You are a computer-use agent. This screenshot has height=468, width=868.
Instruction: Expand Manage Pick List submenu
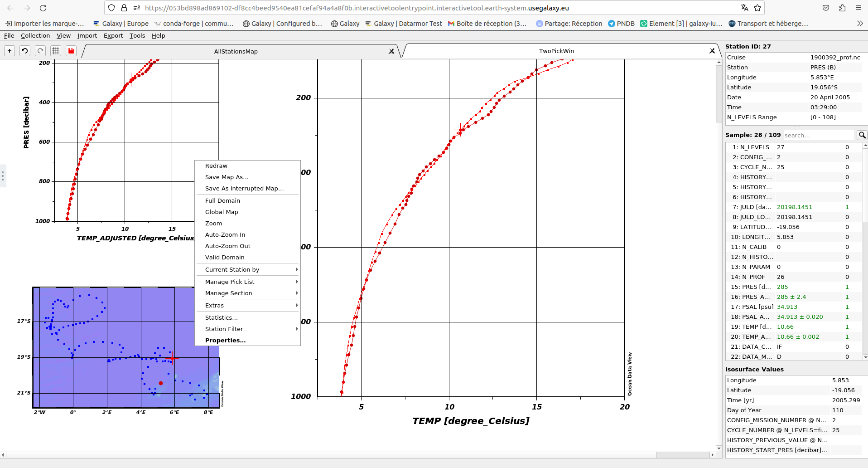click(247, 282)
